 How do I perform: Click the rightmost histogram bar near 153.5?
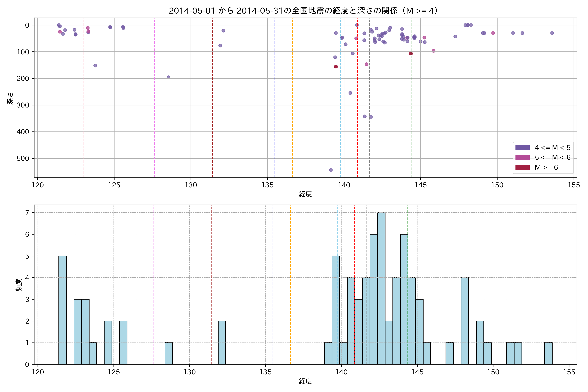(548, 353)
